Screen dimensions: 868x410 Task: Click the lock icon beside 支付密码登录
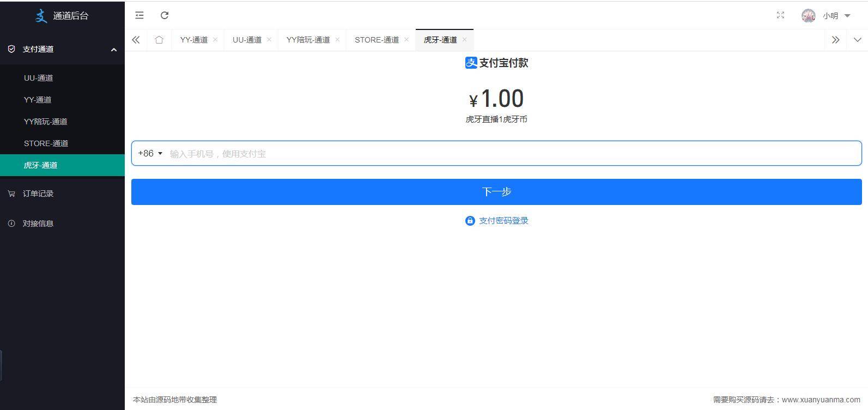point(470,221)
